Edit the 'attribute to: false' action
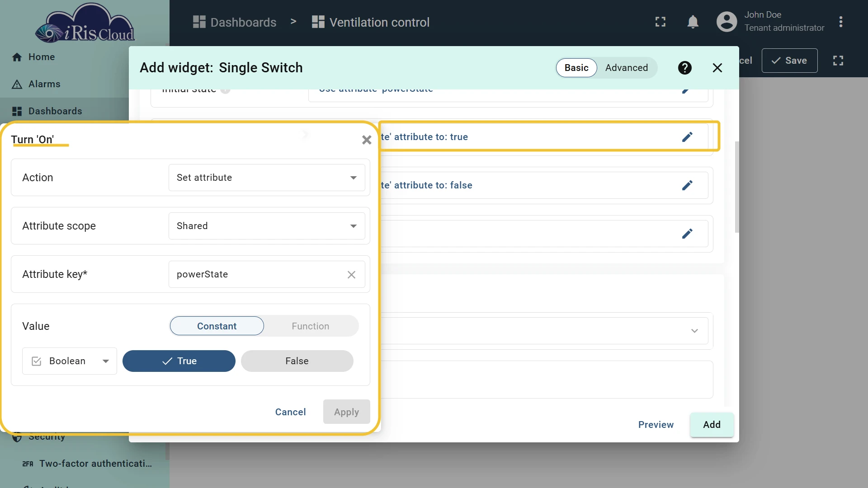Screen dimensions: 868x488 [687, 185]
